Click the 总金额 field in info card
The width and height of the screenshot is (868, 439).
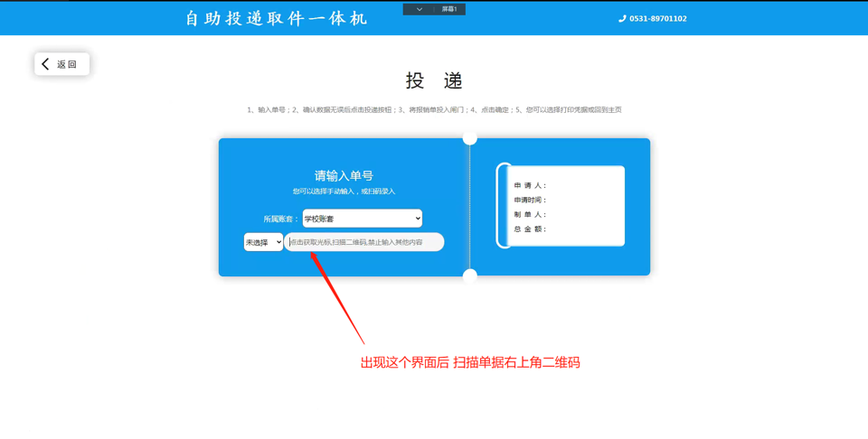(531, 229)
